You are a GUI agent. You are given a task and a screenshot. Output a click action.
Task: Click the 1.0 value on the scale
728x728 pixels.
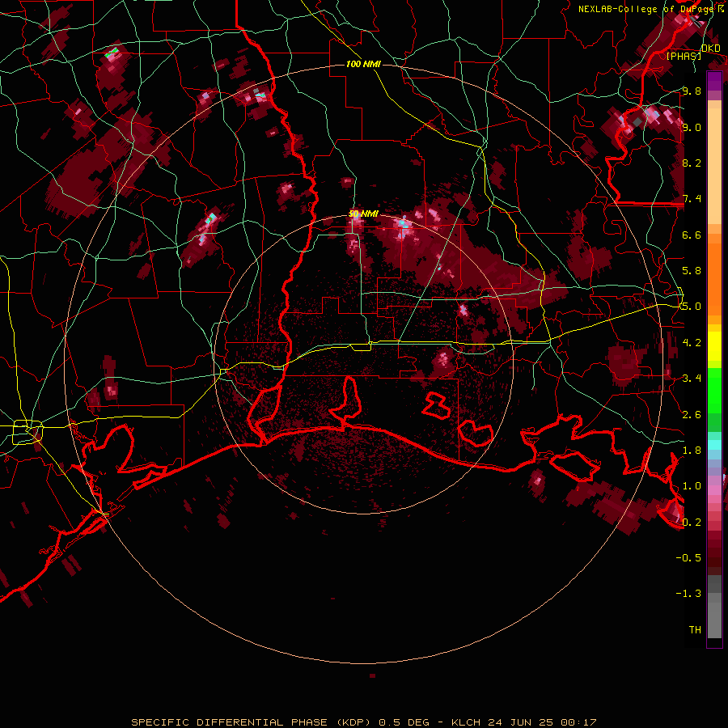coord(692,486)
